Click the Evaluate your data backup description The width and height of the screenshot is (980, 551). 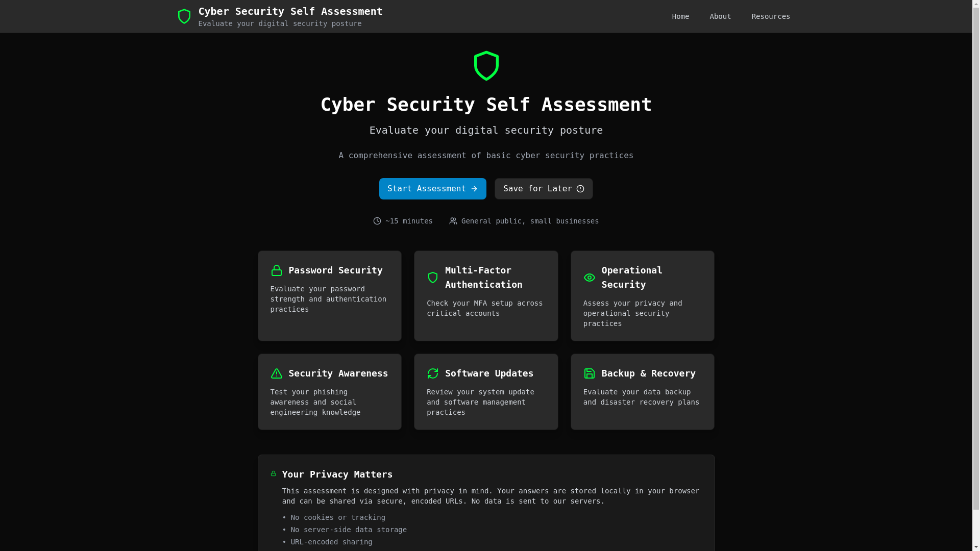(641, 397)
